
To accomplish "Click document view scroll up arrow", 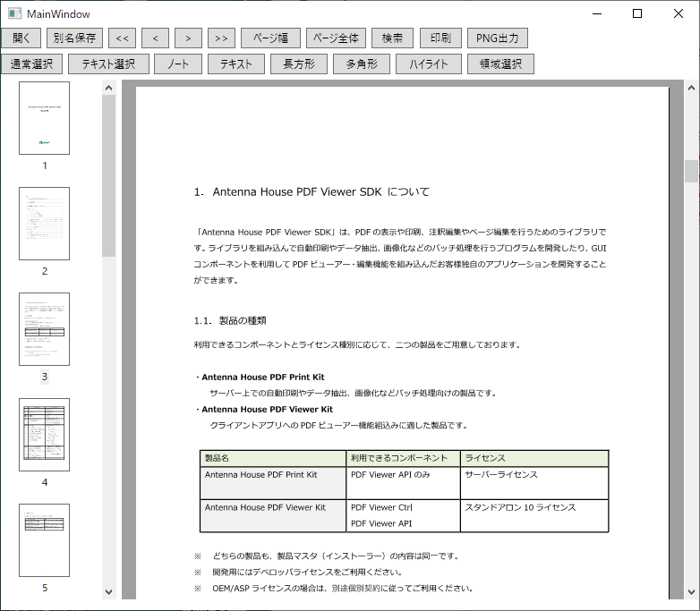I will pos(692,88).
